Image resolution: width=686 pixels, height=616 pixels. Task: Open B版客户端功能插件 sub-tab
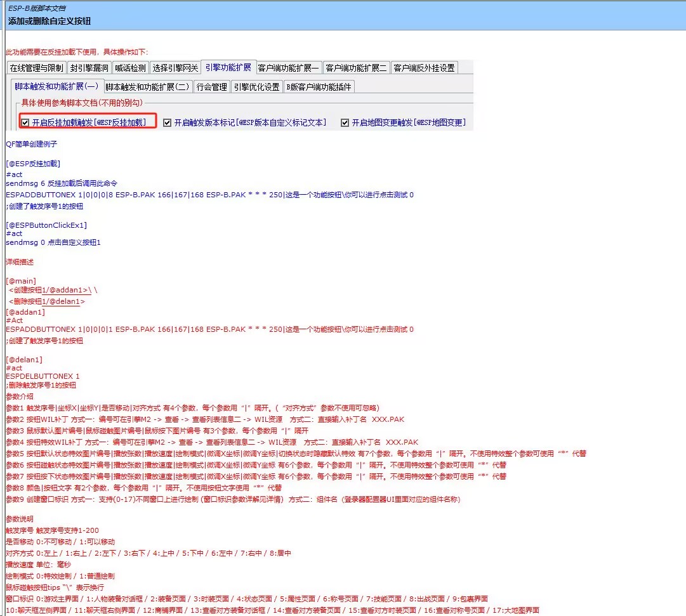coord(319,87)
